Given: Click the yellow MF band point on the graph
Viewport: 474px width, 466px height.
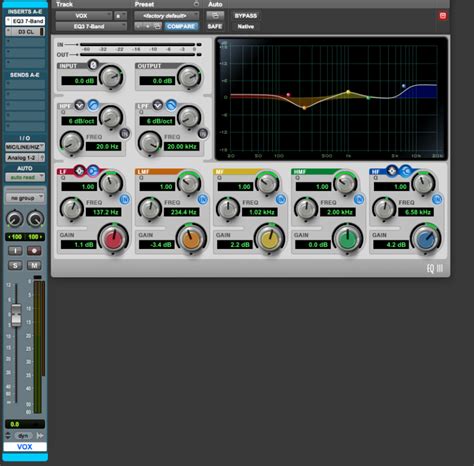Looking at the screenshot, I should click(348, 91).
